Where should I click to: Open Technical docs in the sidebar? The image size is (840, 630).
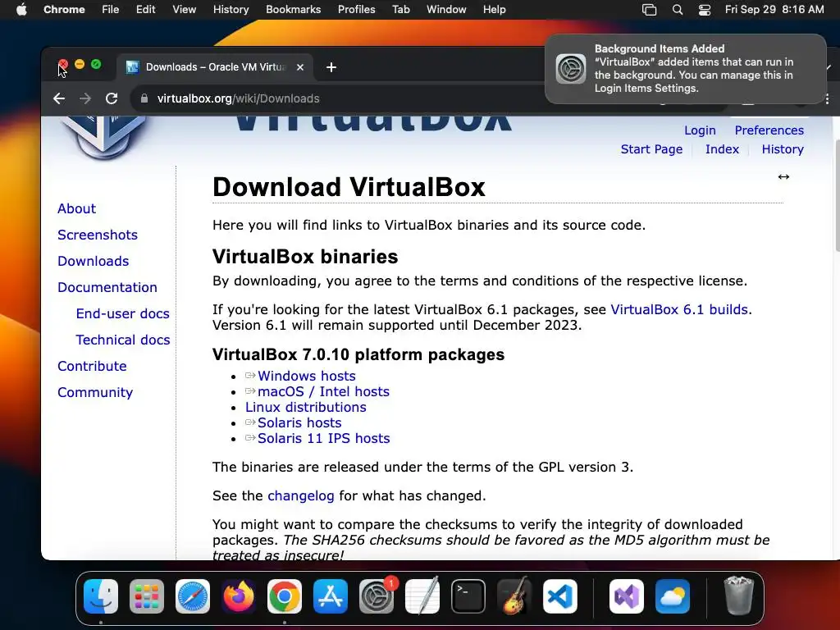(123, 340)
